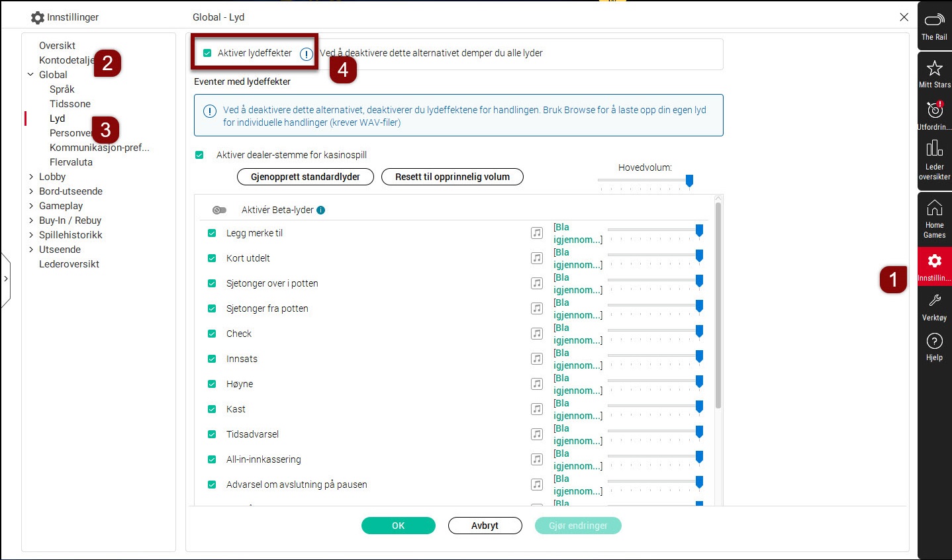Expand the Lobby tree section
The height and width of the screenshot is (560, 952).
tap(31, 177)
